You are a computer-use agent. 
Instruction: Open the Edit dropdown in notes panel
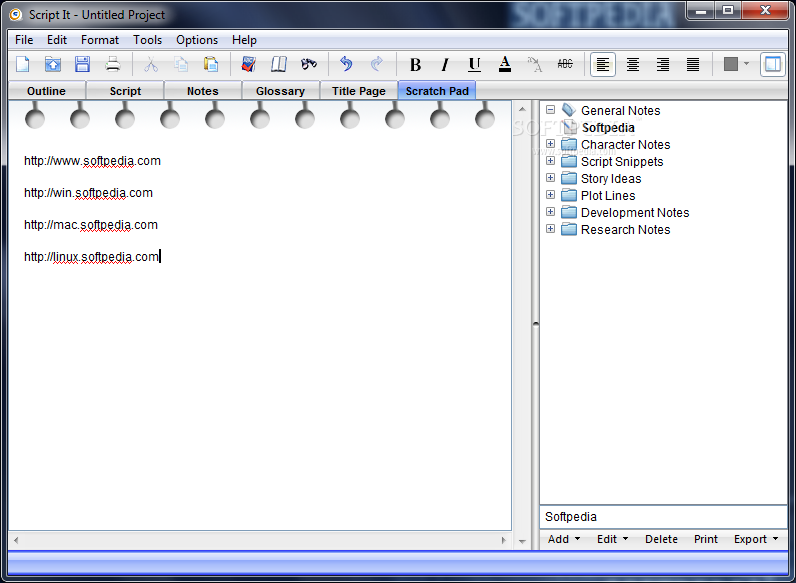[x=612, y=539]
